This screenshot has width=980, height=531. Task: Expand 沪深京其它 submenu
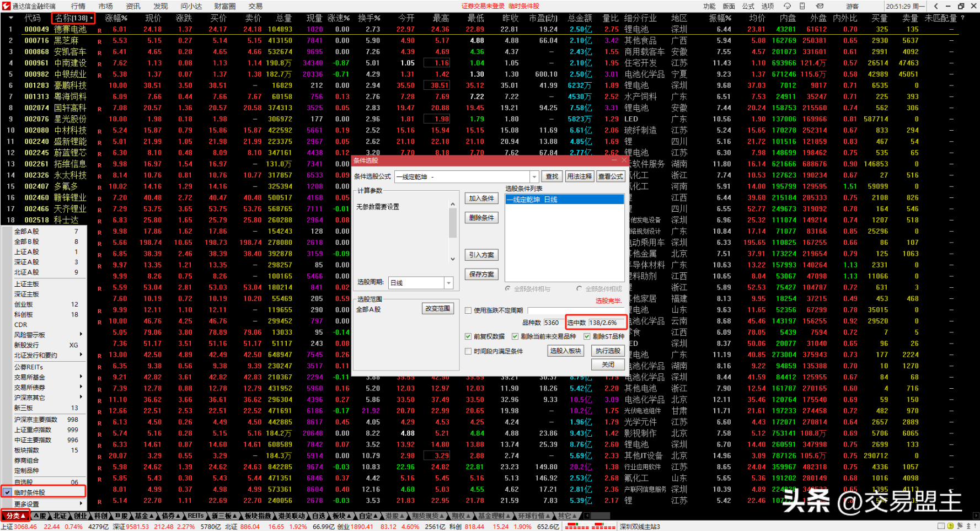(x=81, y=396)
